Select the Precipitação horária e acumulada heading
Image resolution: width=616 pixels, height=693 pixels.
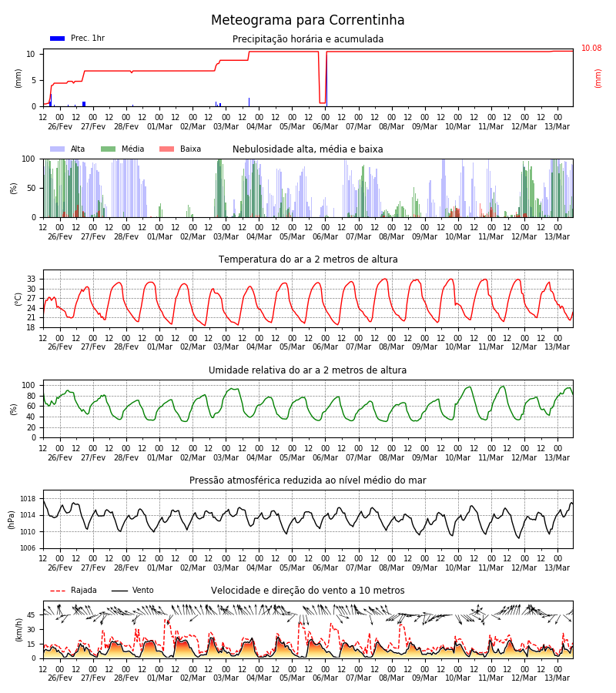click(x=308, y=39)
